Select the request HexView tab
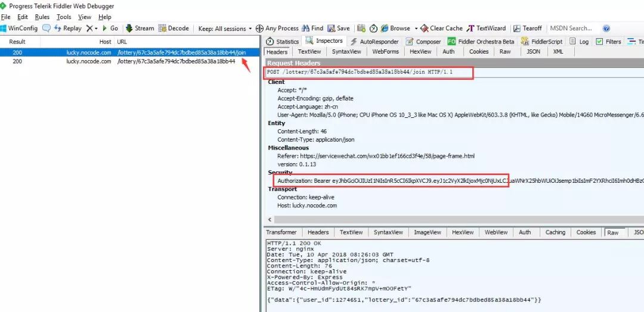644x312 pixels. click(420, 52)
